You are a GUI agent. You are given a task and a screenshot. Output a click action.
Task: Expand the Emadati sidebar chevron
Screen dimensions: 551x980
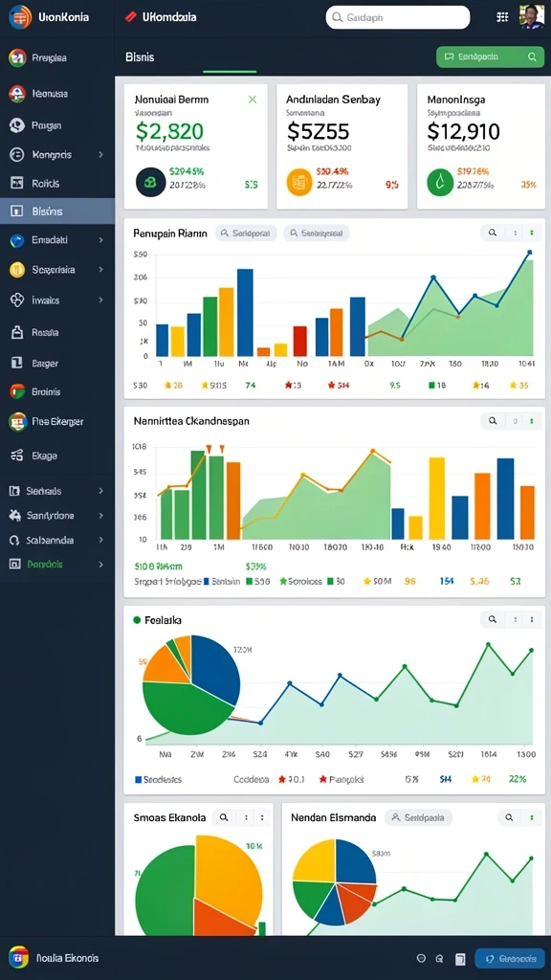[x=100, y=239]
